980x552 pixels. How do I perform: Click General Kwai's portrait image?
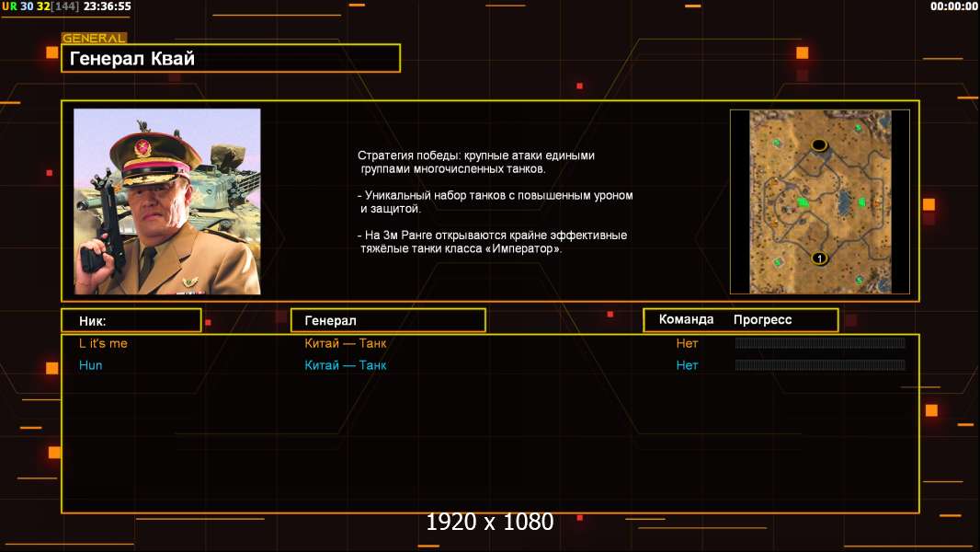point(166,201)
